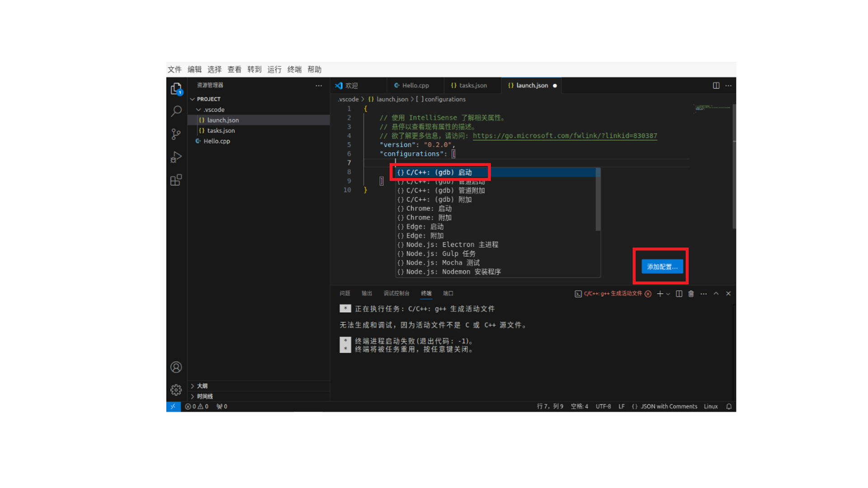Open notifications bell in status bar
This screenshot has height=488, width=868.
pyautogui.click(x=729, y=406)
